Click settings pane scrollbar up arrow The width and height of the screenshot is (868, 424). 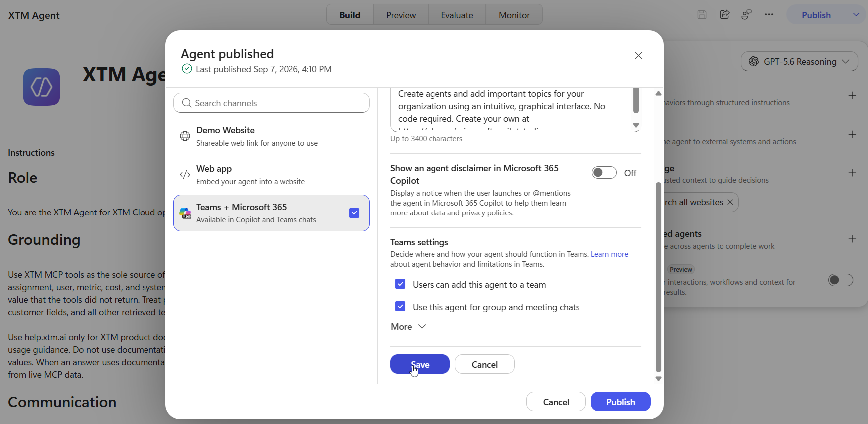pyautogui.click(x=658, y=93)
